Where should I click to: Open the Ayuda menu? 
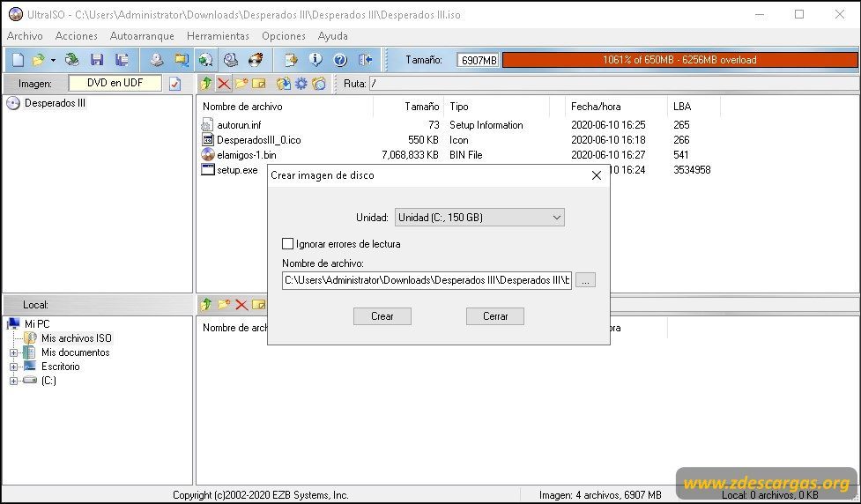tap(333, 36)
